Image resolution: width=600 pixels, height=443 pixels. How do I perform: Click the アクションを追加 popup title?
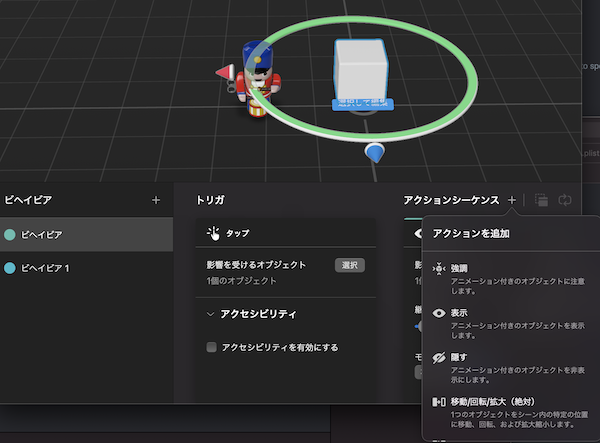471,233
